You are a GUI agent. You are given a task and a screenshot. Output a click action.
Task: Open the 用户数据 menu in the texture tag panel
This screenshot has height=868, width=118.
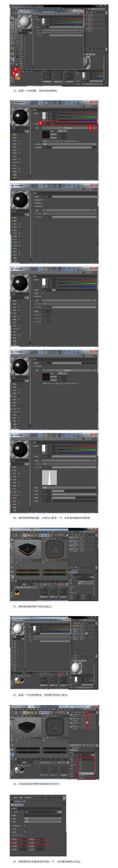[x=28, y=798]
